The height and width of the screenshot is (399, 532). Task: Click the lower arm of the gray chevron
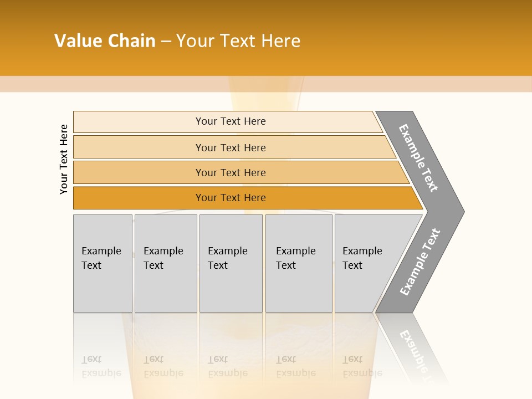[420, 263]
